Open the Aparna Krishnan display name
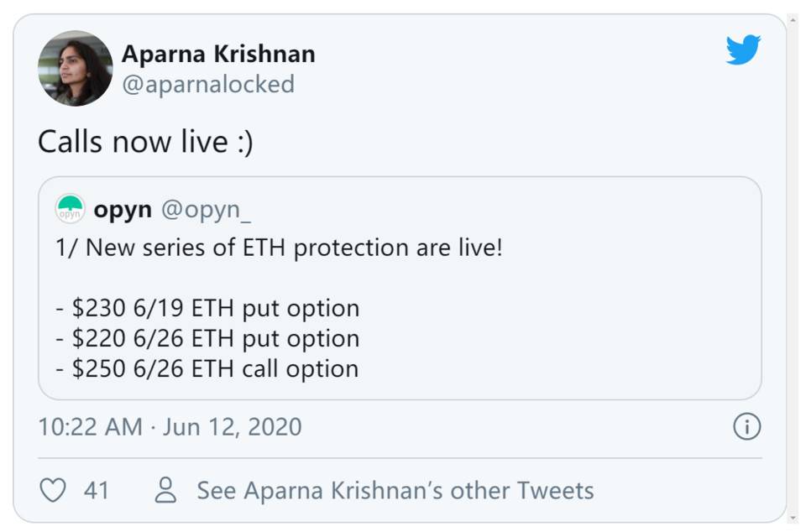The image size is (806, 532). (218, 54)
